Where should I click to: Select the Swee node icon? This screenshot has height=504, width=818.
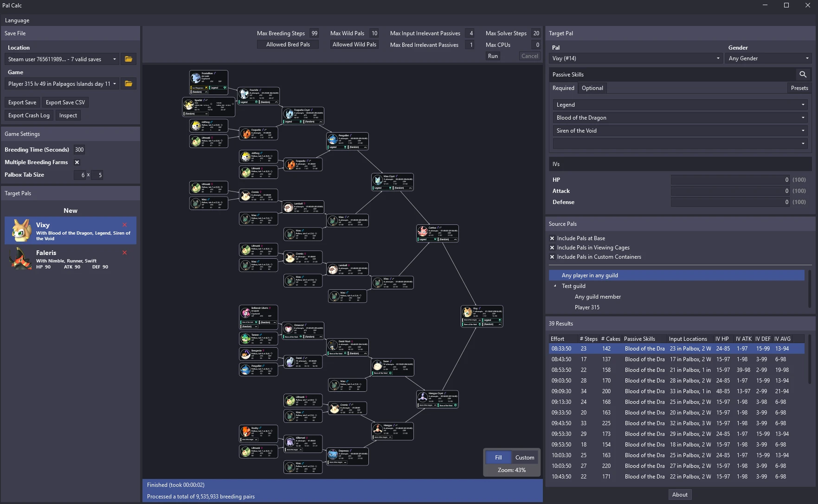pyautogui.click(x=378, y=366)
